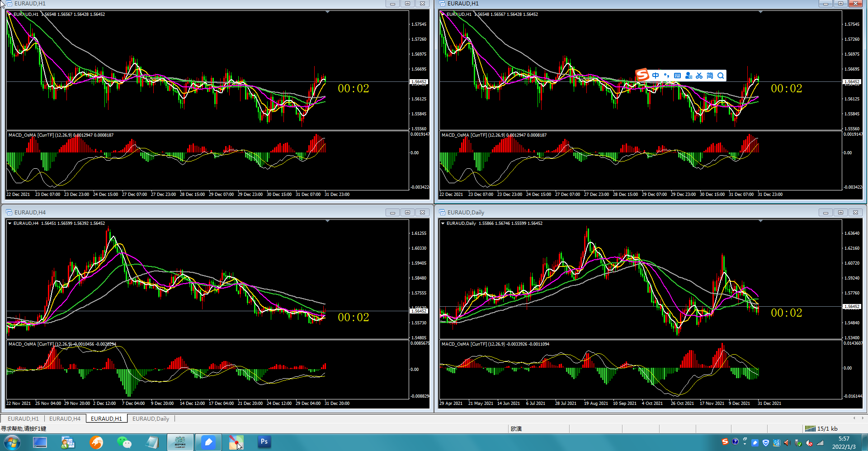868x451 pixels.
Task: Click chart shift marker on top-right H1 chart
Action: tap(760, 12)
